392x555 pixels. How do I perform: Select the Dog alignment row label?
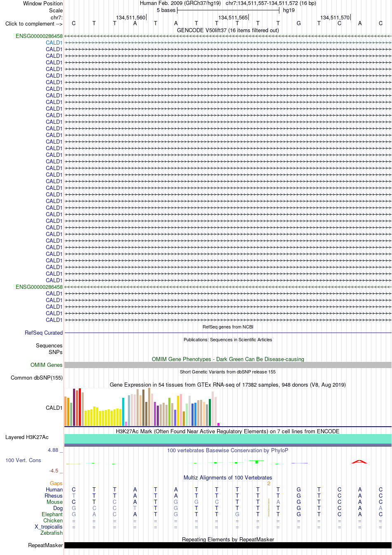(58, 508)
